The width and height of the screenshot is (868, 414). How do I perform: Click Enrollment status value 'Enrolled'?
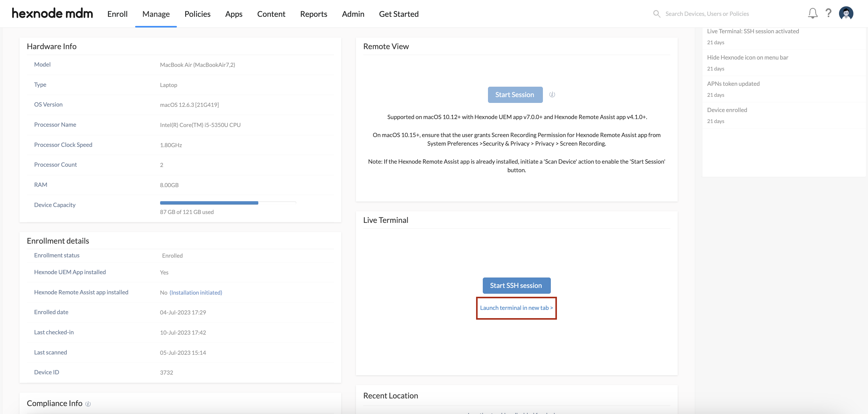click(172, 256)
